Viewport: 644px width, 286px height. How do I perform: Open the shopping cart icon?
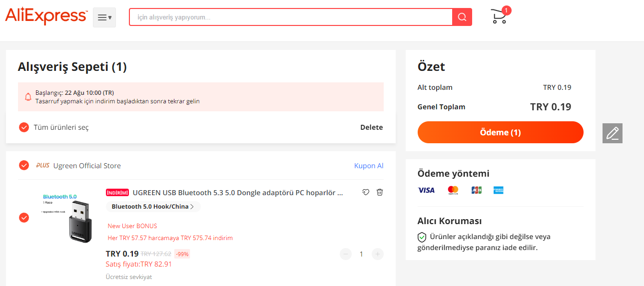[x=499, y=16]
